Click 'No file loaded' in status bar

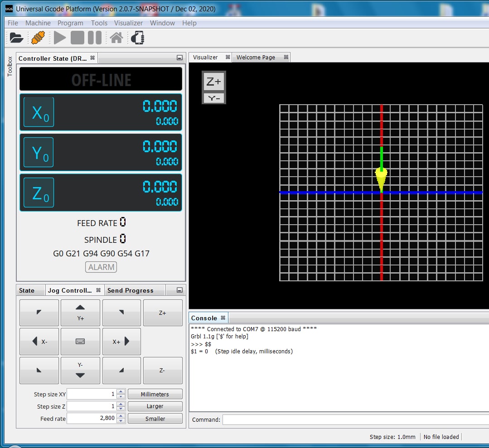click(x=441, y=437)
